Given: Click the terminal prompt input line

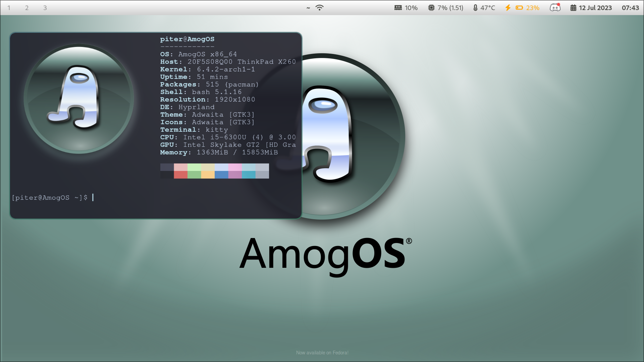Looking at the screenshot, I should pos(53,197).
